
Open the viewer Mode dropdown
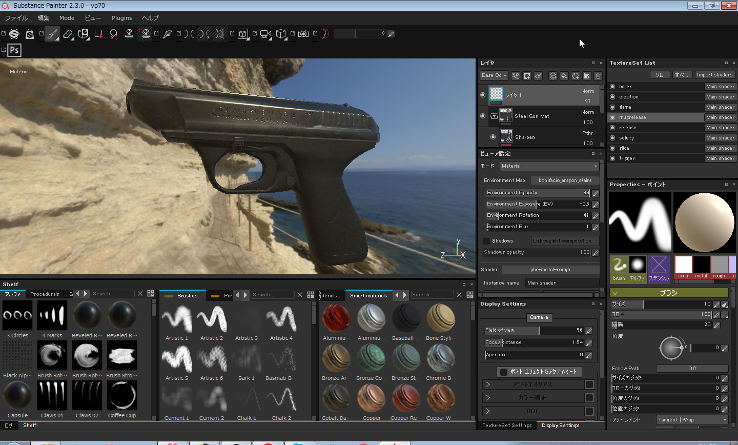coord(549,166)
